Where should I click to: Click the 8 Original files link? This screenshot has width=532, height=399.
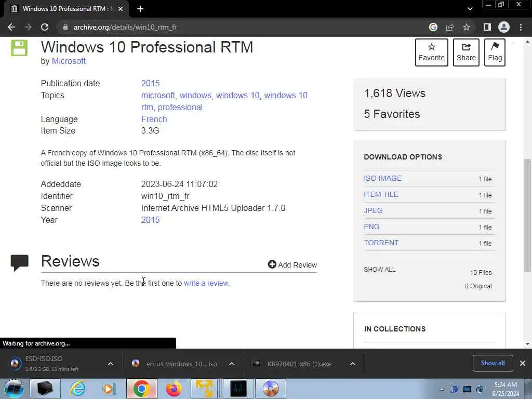(x=478, y=286)
